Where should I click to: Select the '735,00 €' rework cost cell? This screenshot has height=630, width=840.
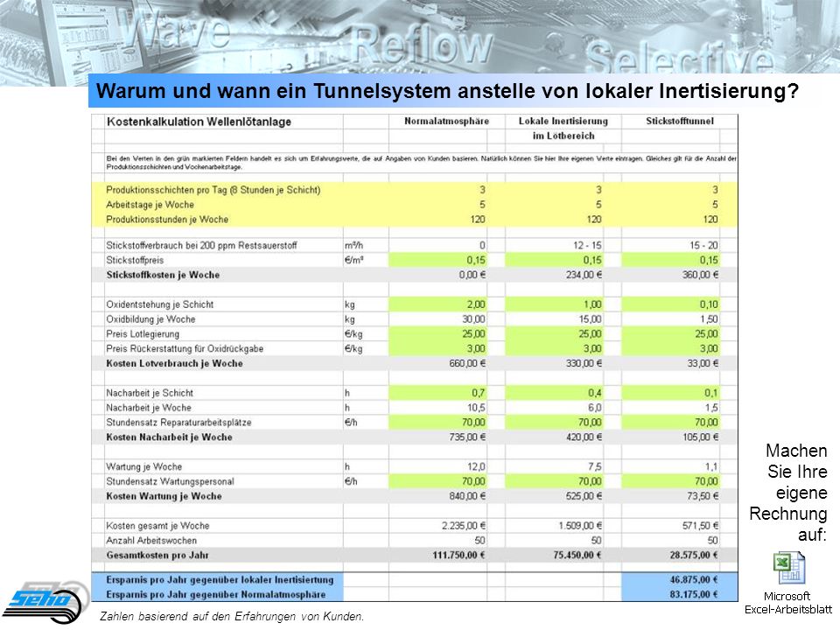[x=467, y=437]
